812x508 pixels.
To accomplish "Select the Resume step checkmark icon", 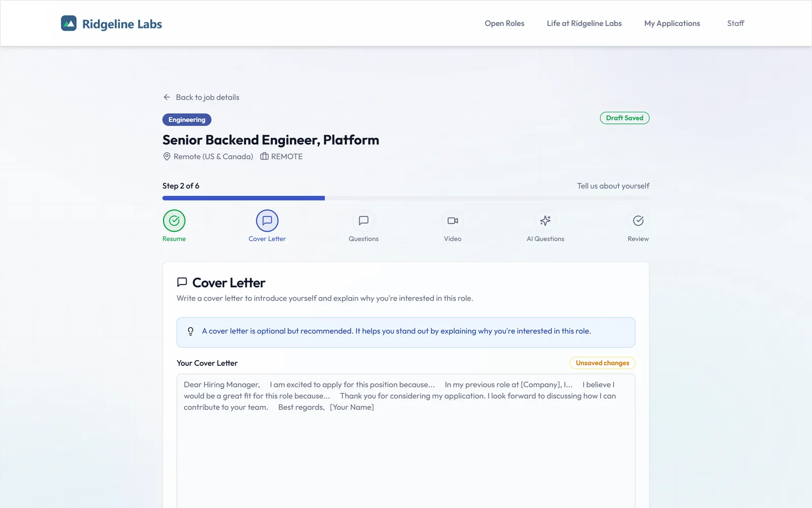I will coord(174,220).
